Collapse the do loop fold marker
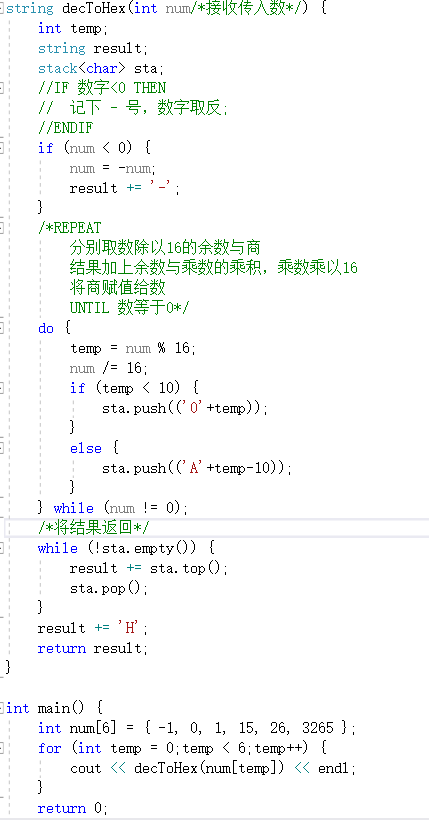Viewport: 429px width, 820px height. (x=2, y=328)
